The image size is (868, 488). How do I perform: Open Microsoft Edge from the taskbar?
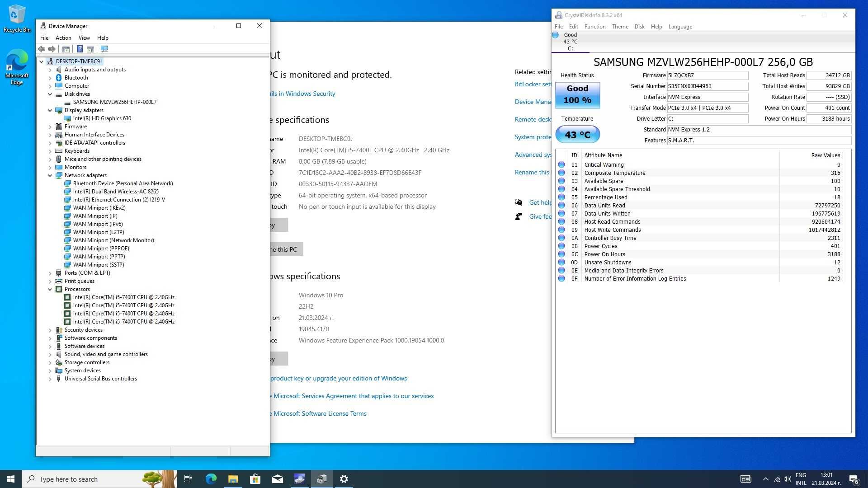[211, 479]
